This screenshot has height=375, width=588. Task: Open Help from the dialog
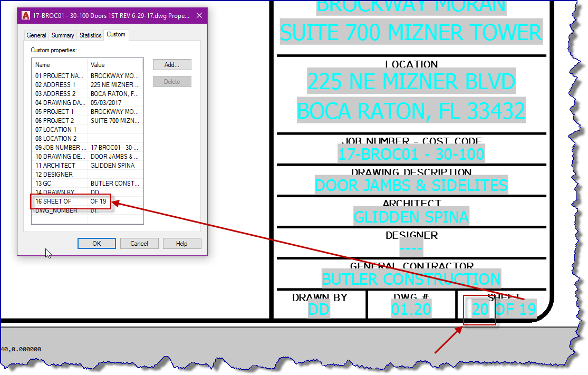click(x=182, y=243)
